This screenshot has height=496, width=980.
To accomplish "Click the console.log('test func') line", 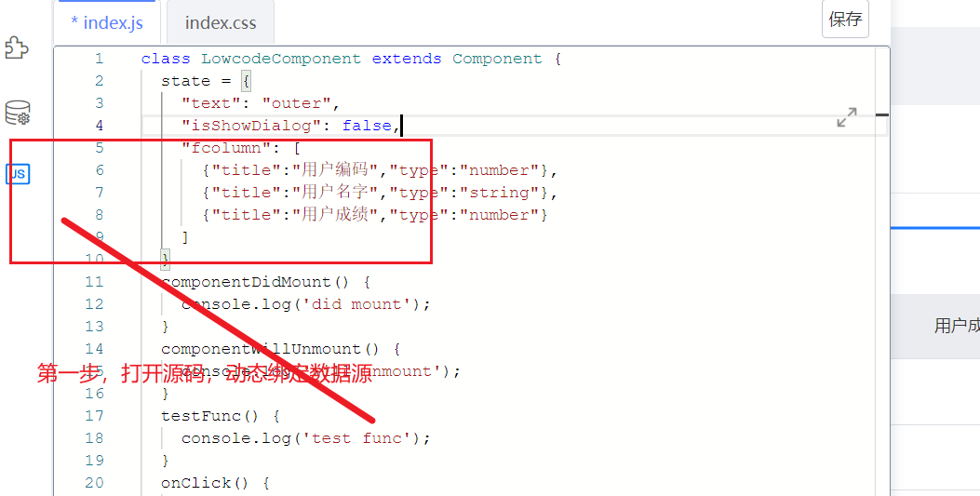I will click(x=306, y=438).
